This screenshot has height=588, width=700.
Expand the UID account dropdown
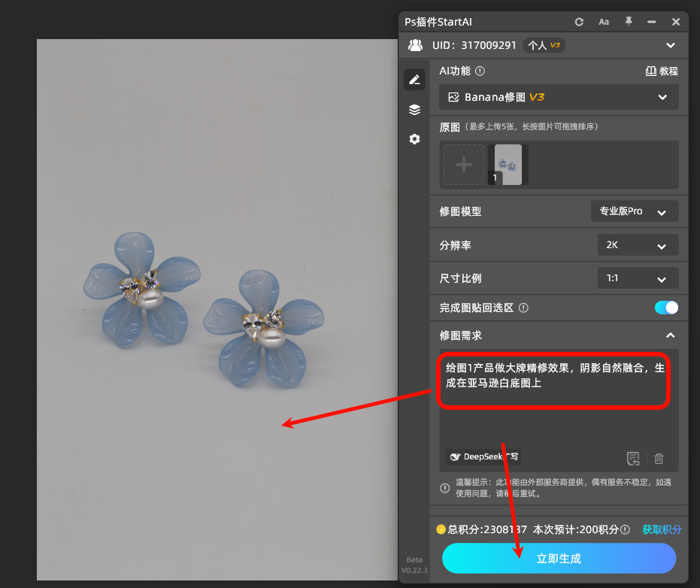pos(670,45)
